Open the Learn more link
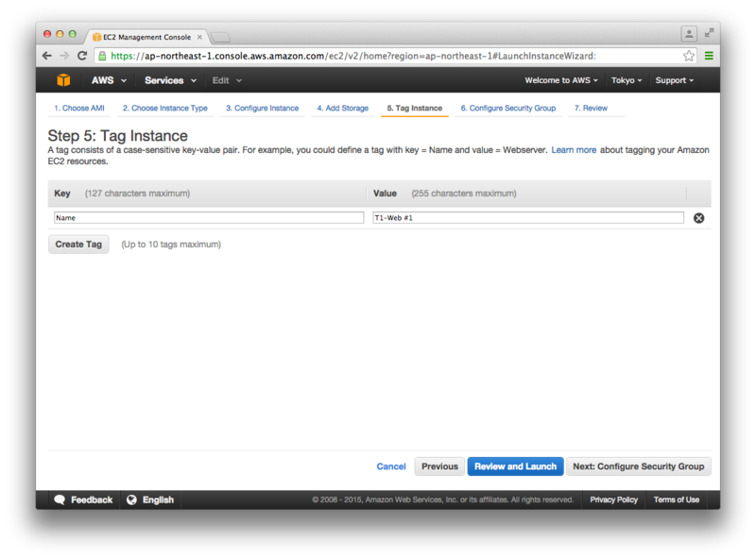756x559 pixels. pos(574,150)
